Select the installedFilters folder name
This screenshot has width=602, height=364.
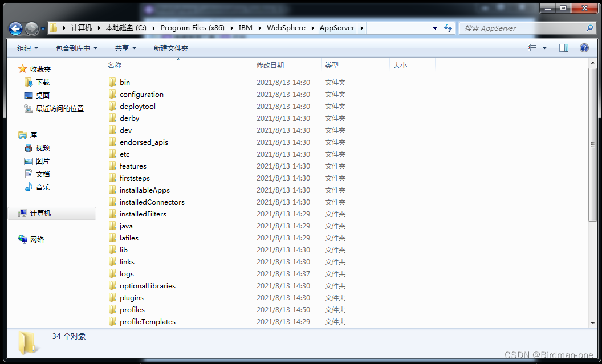click(x=143, y=214)
